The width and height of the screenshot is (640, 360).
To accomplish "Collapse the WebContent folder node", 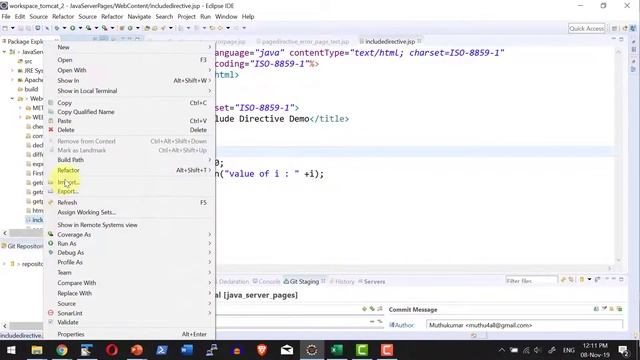I will pos(12,98).
